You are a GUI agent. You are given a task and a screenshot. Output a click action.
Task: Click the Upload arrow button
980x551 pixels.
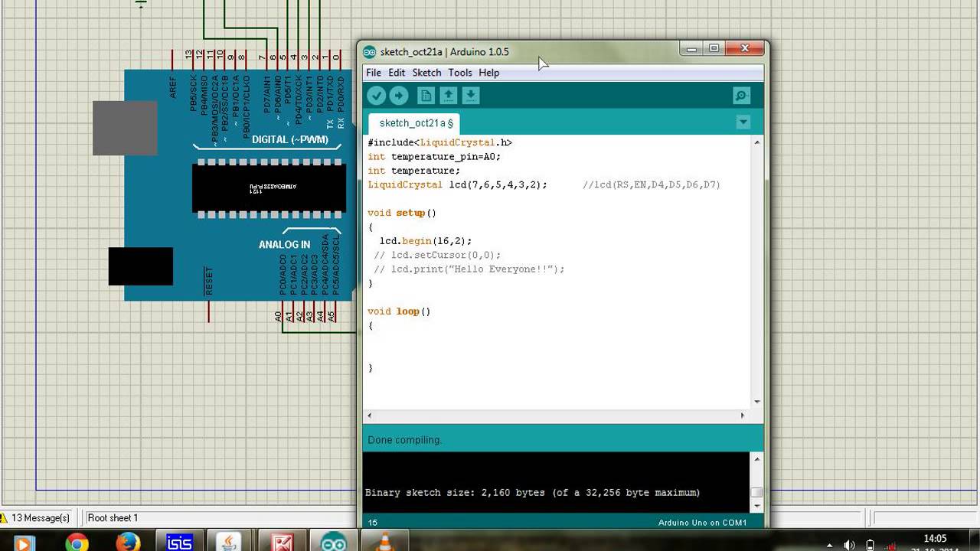pos(399,96)
